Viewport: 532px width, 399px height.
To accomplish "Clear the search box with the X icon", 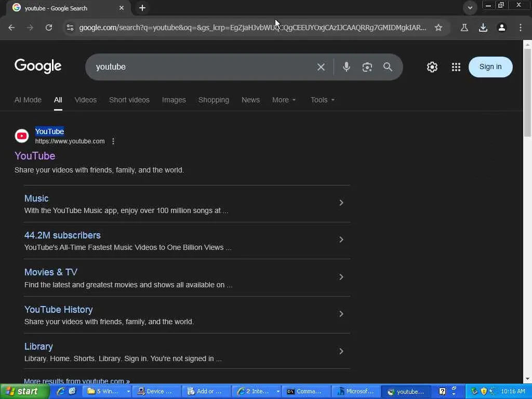I will click(321, 67).
